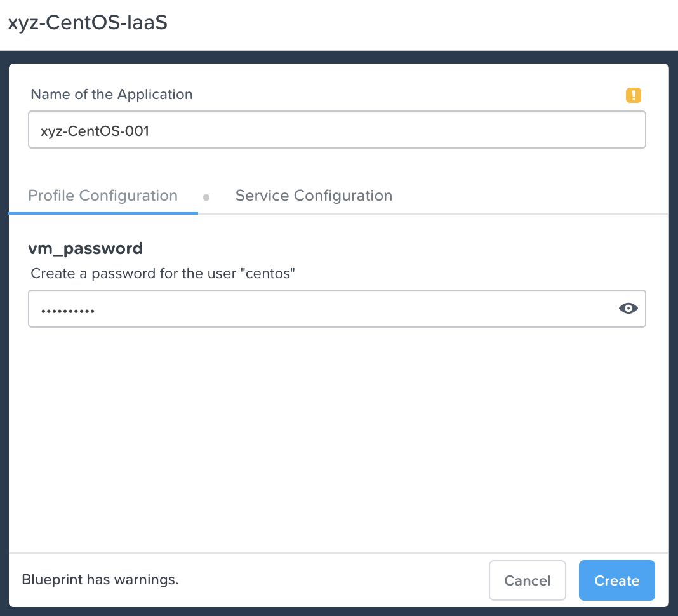Image resolution: width=678 pixels, height=616 pixels.
Task: Focus the Name of the Application field
Action: pos(337,130)
